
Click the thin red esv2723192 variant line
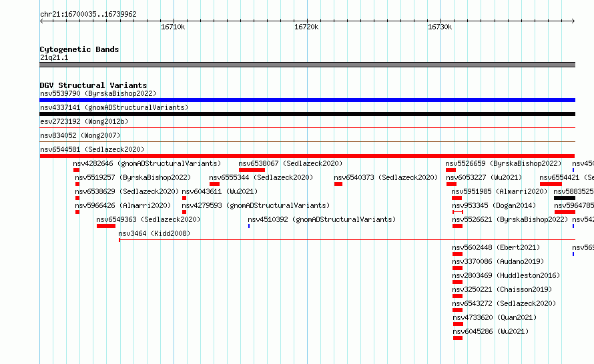point(307,128)
